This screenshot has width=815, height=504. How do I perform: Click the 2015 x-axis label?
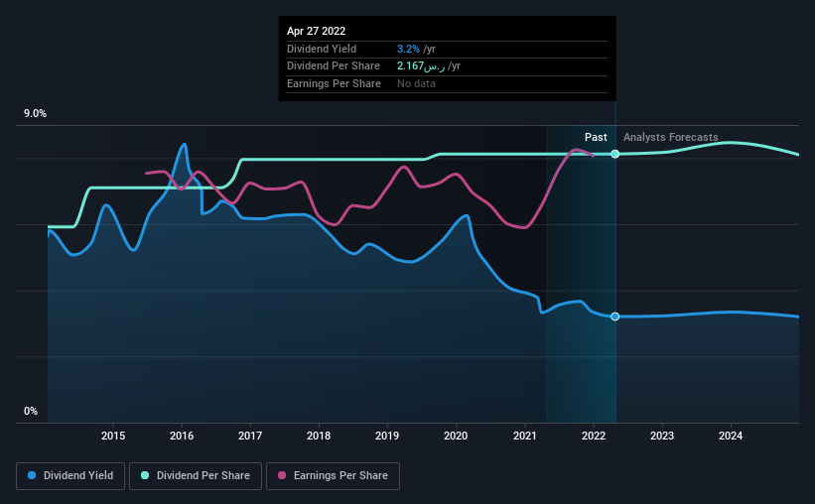113,436
